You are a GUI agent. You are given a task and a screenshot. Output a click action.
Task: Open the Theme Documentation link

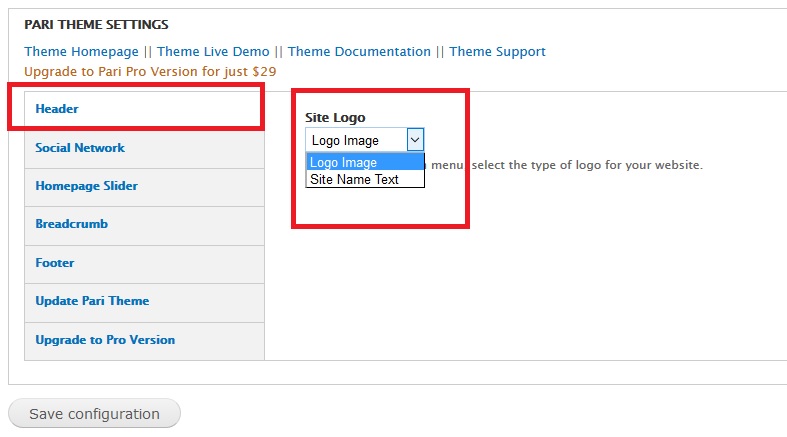coord(359,51)
